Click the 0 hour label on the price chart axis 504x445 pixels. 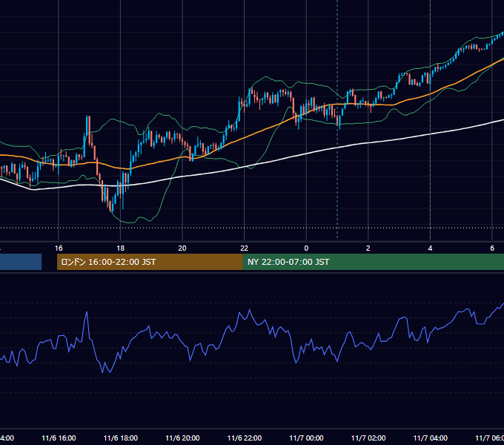tap(306, 248)
